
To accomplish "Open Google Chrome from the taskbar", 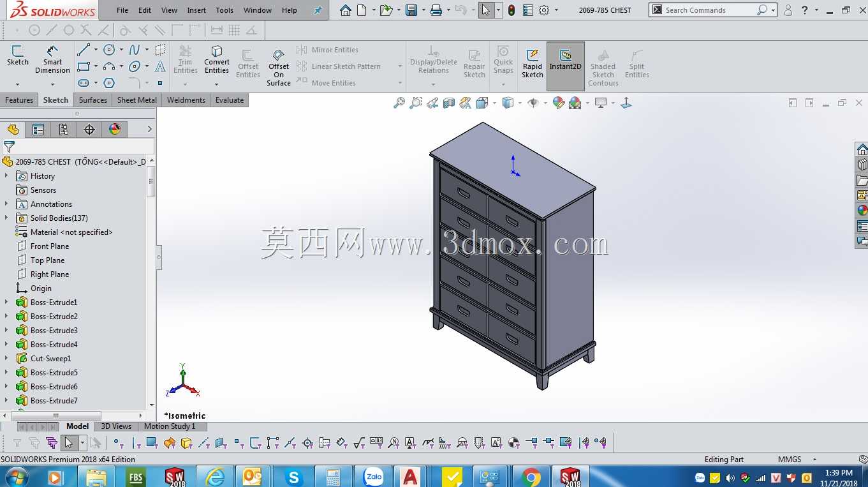I will click(x=531, y=477).
